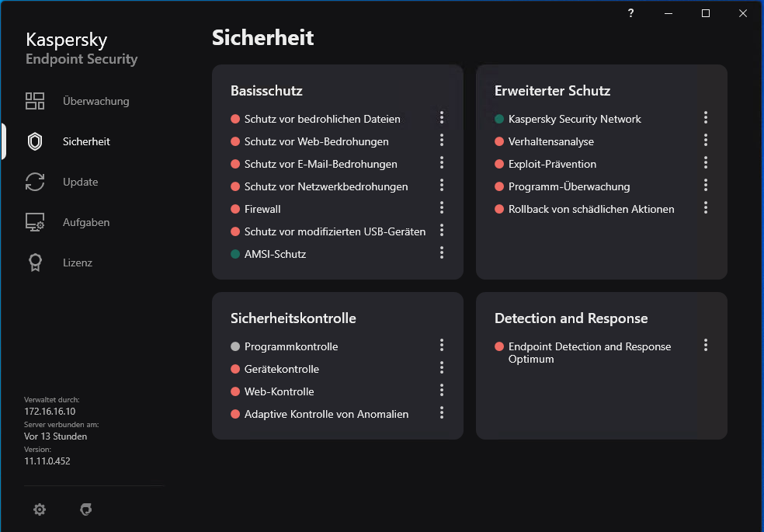Go to the Überwachung section

[96, 101]
